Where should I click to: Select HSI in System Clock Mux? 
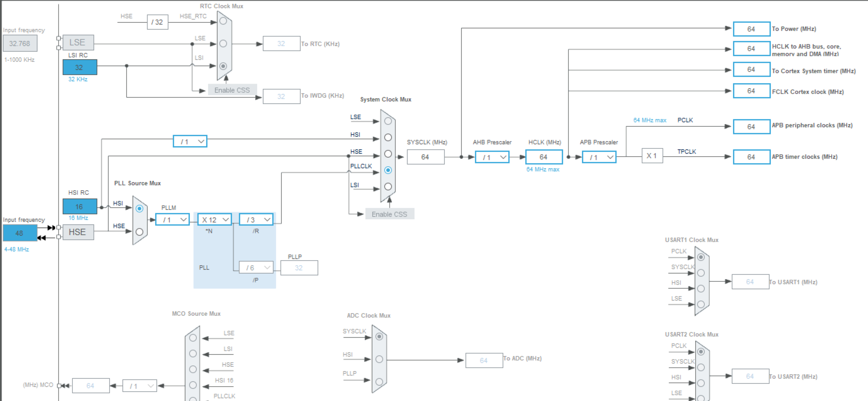(x=388, y=138)
